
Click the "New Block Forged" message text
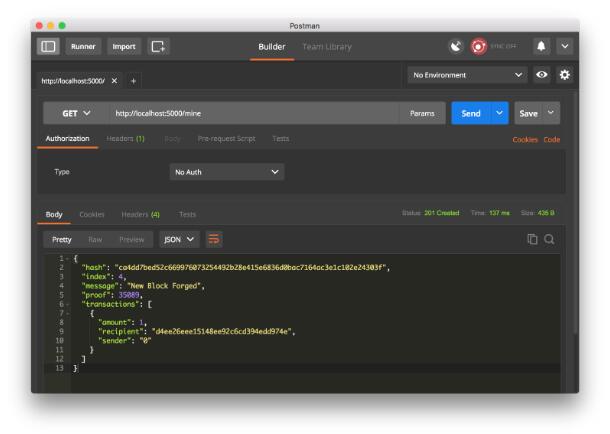165,286
